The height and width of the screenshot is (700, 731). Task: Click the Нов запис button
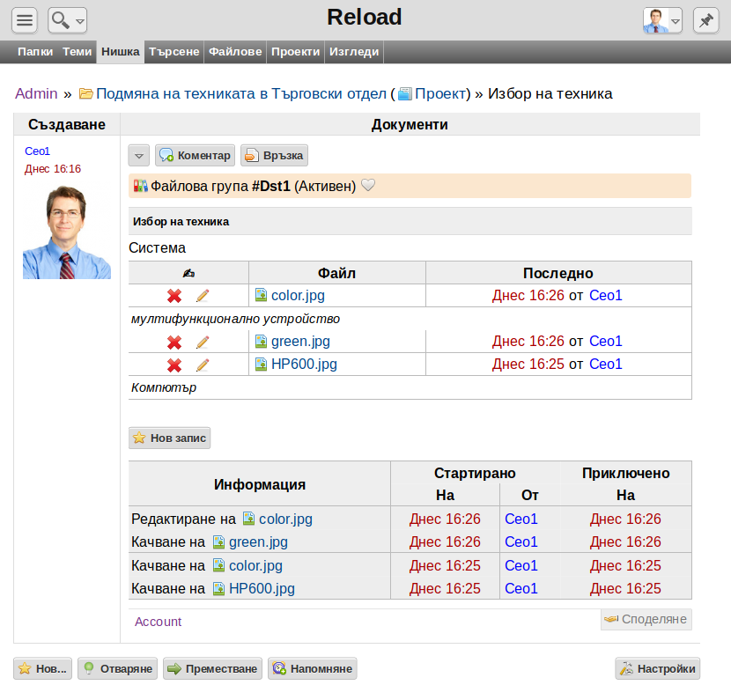(x=170, y=438)
